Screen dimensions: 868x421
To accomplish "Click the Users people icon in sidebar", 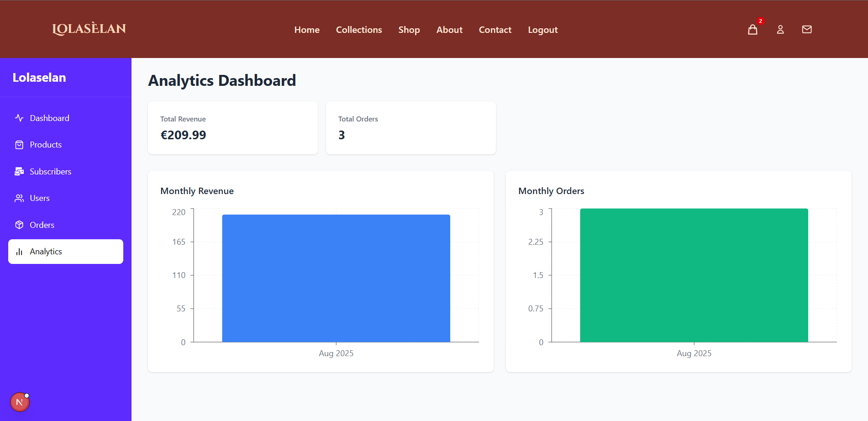I will point(19,198).
